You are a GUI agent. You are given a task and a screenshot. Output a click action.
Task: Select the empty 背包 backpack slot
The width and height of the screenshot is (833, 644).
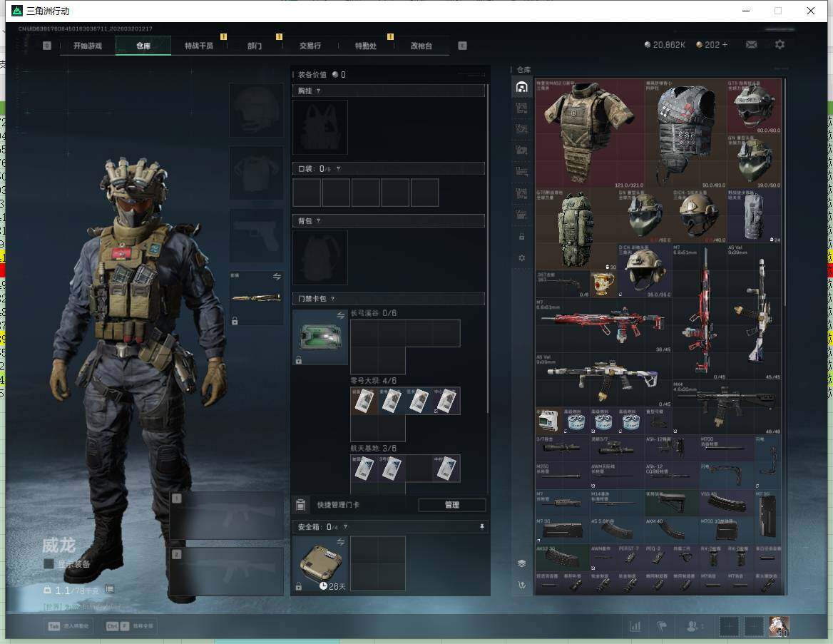coord(320,257)
